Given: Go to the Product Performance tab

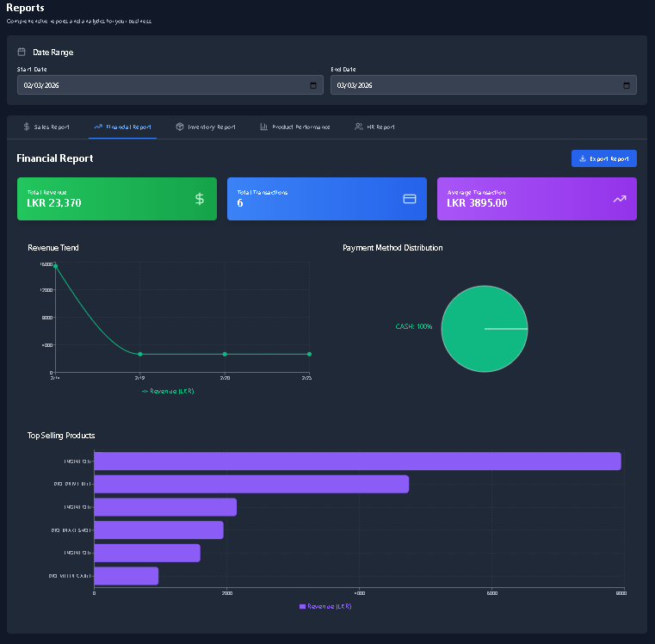Looking at the screenshot, I should click(295, 127).
